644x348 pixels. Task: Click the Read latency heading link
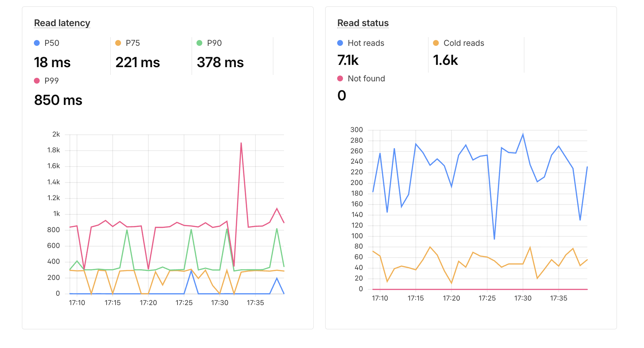click(x=62, y=23)
